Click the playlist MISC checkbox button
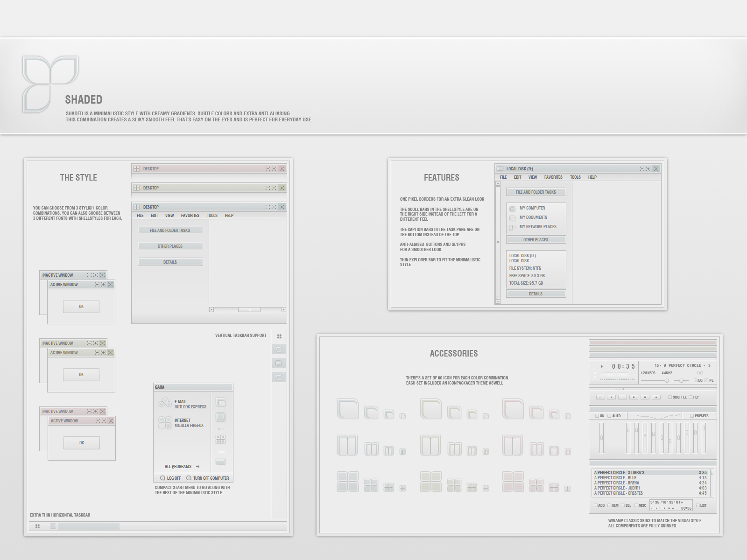This screenshot has height=560, width=747. point(636,505)
